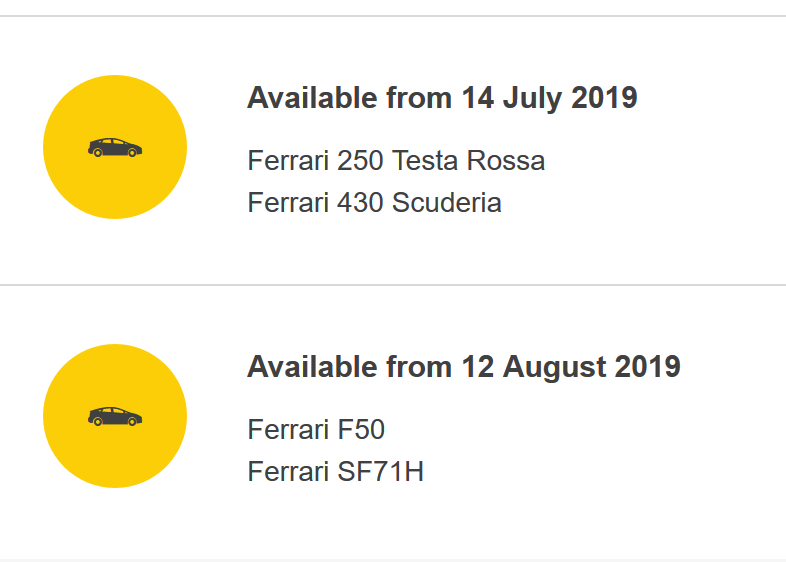Click the '12 August 2019' date text
The height and width of the screenshot is (562, 786).
[x=571, y=367]
